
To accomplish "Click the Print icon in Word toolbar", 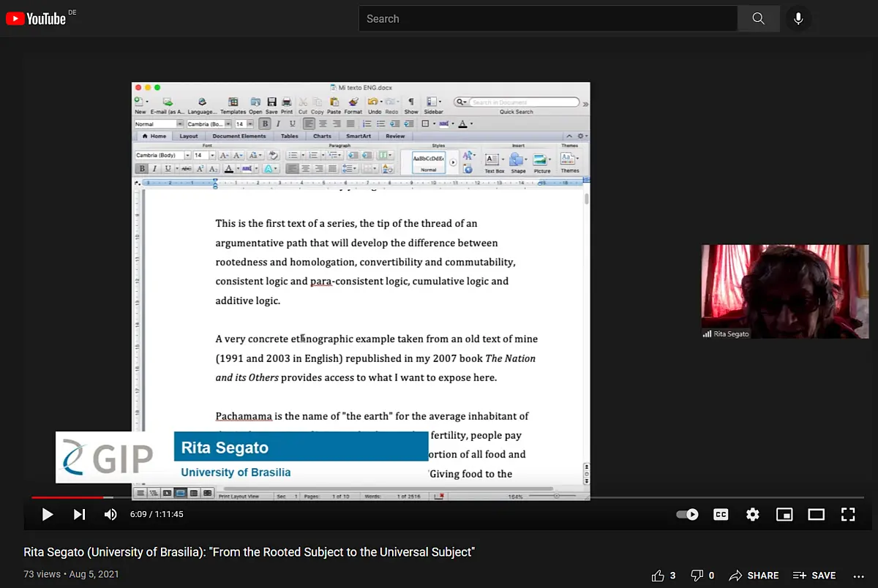I will (x=287, y=102).
